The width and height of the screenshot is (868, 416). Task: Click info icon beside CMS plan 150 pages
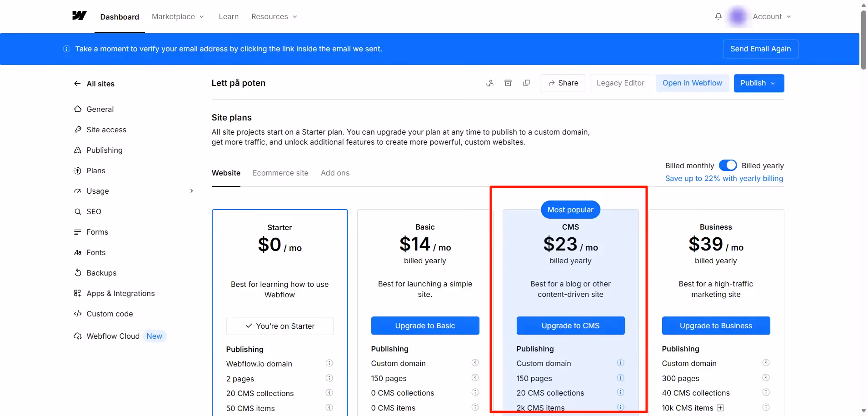(620, 377)
